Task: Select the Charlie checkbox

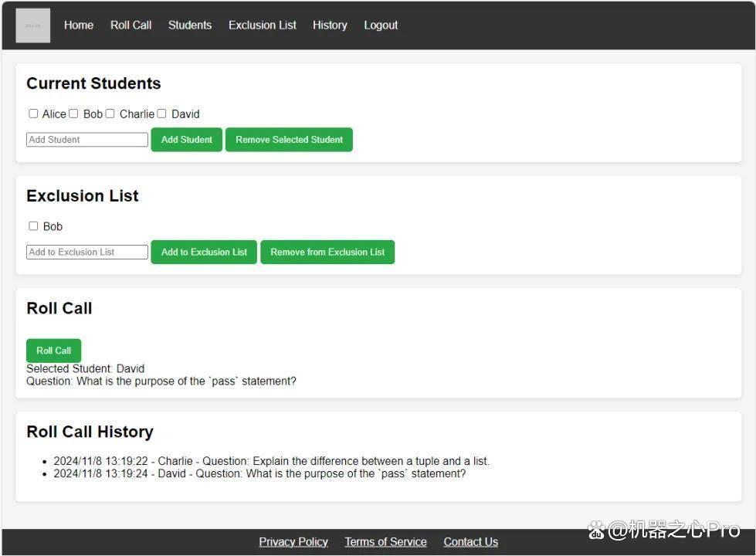Action: 110,114
